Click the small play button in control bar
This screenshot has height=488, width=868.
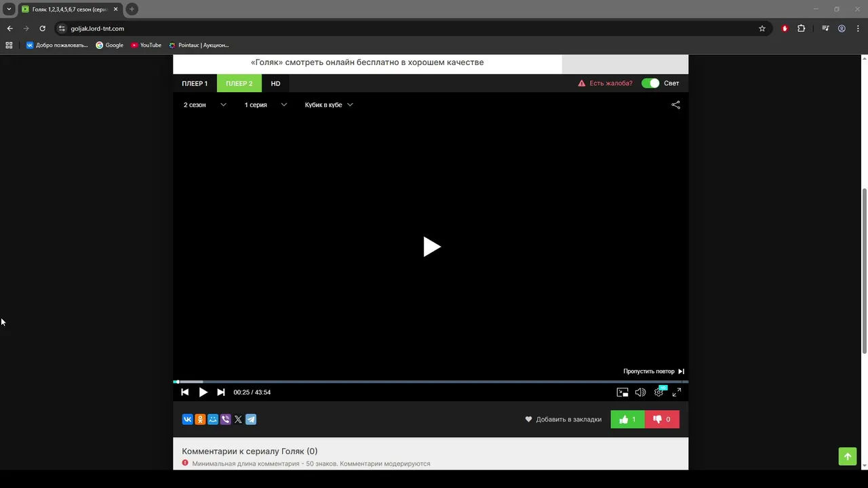click(203, 392)
